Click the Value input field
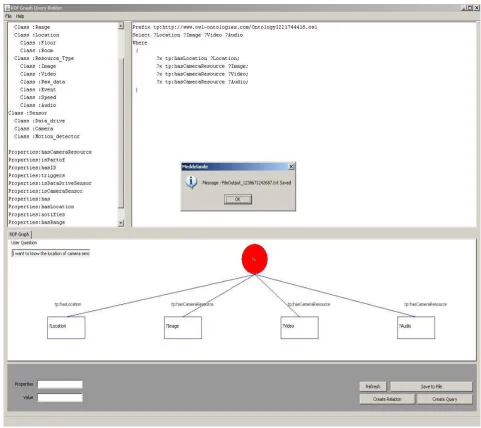Viewport: 481px width, 428px height. [60, 397]
